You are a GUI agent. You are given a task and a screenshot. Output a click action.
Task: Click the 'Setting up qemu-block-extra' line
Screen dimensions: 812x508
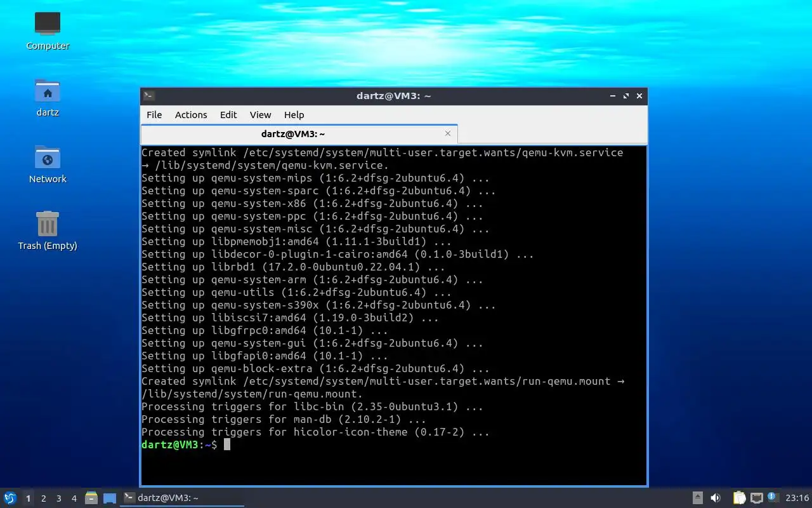[315, 368]
